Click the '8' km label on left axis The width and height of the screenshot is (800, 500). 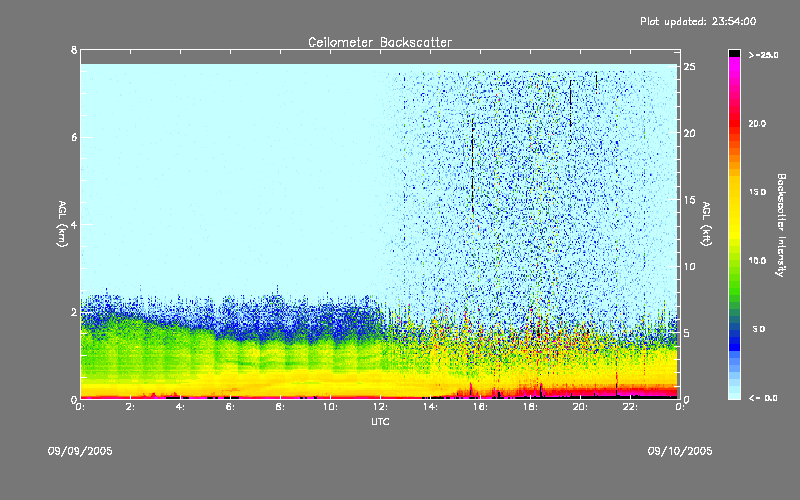(74, 50)
